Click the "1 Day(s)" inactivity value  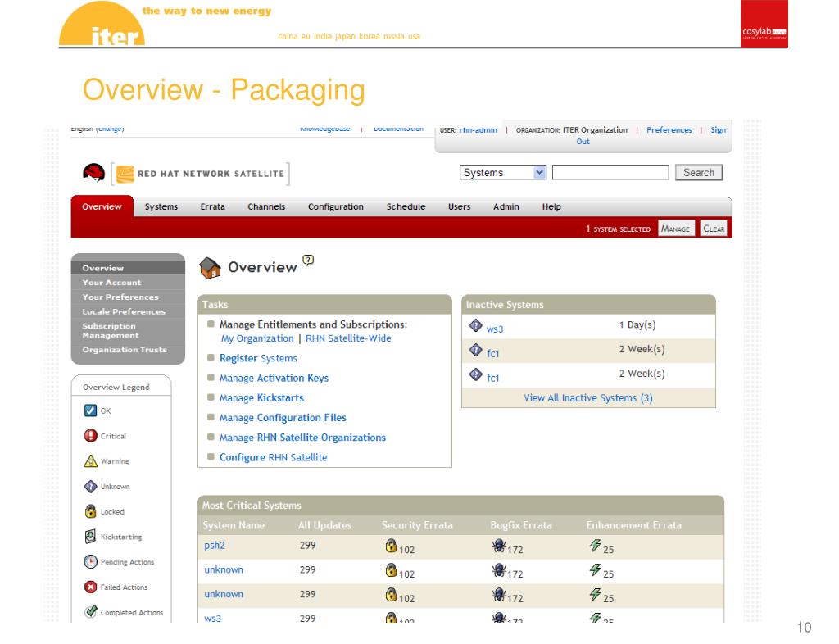pyautogui.click(x=637, y=324)
